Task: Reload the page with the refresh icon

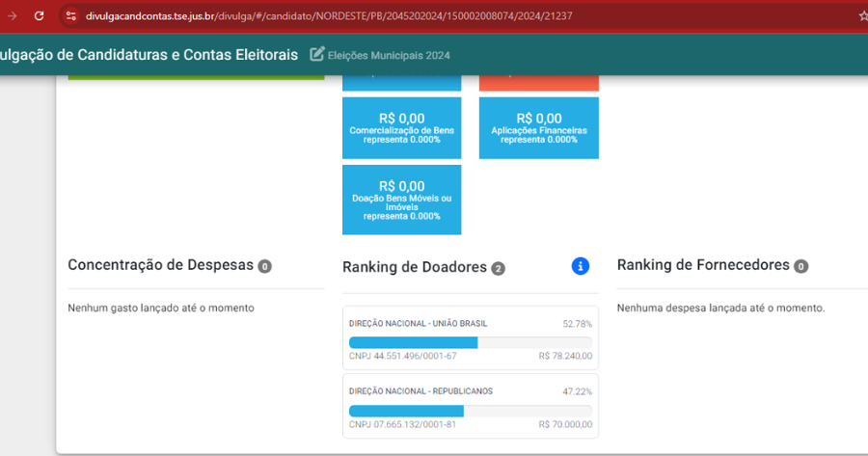Action: [39, 15]
